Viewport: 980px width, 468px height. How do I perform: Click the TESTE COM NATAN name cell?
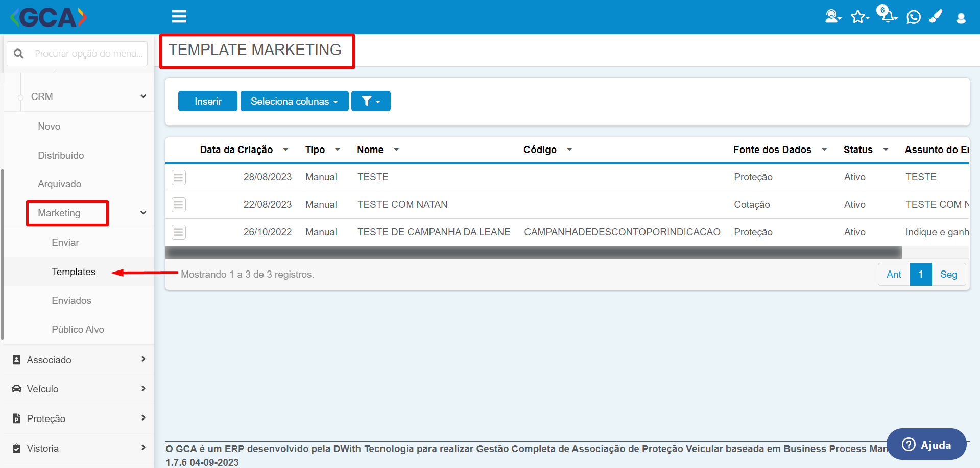(402, 204)
